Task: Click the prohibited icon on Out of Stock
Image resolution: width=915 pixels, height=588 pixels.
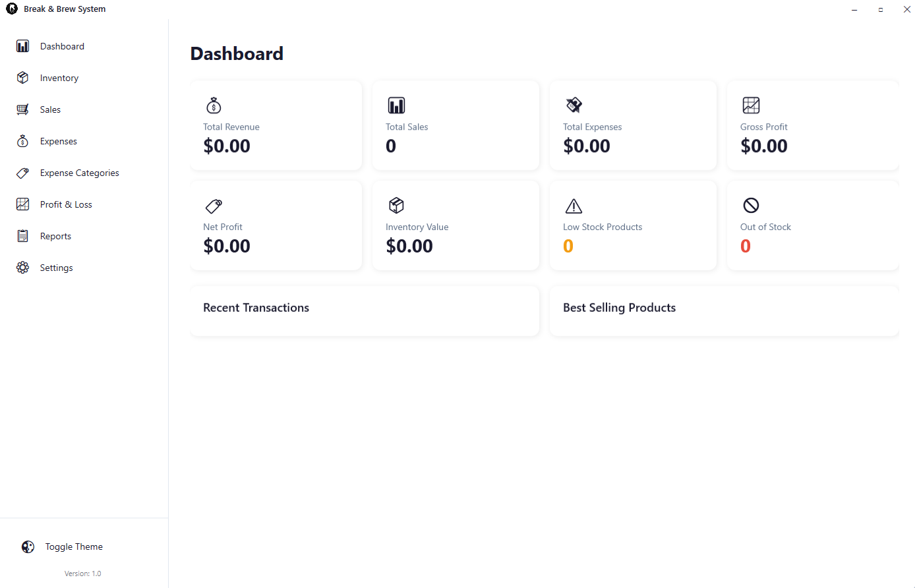Action: pos(751,206)
